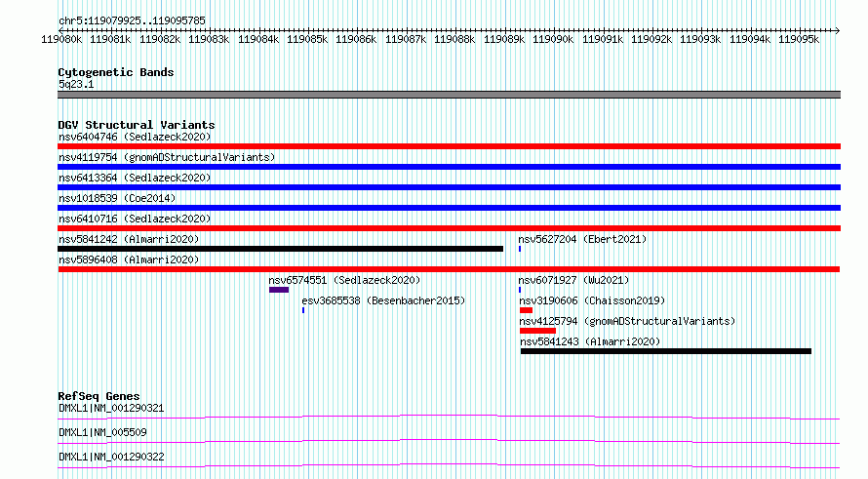
Task: Click the 119085k ruler tick label
Action: click(307, 39)
